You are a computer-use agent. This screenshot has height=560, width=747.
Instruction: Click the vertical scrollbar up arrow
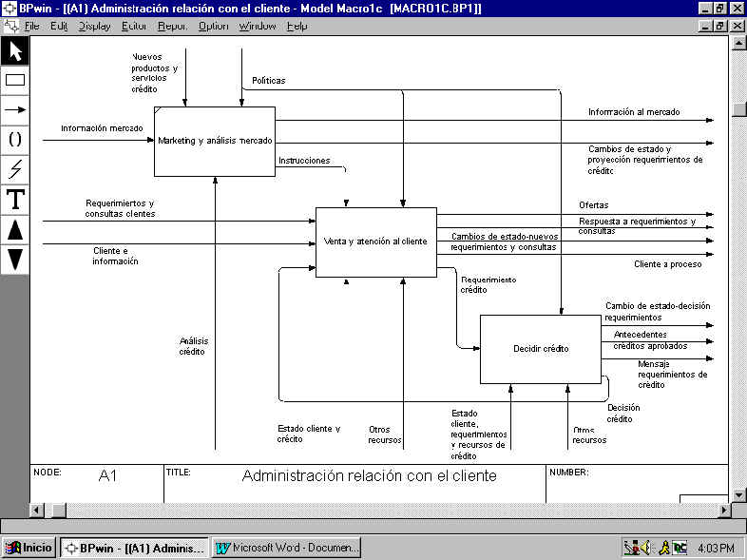click(737, 44)
